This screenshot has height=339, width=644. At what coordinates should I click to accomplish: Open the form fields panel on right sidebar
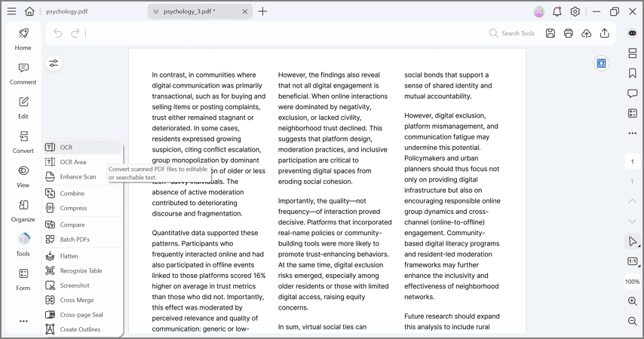point(633,113)
